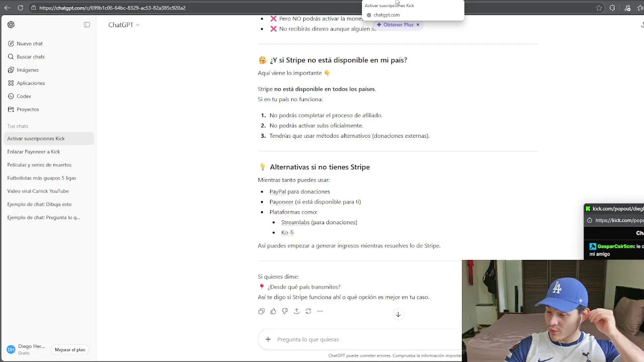This screenshot has height=362, width=644.
Task: Click the plus attach icon in prompt box
Action: [x=268, y=339]
